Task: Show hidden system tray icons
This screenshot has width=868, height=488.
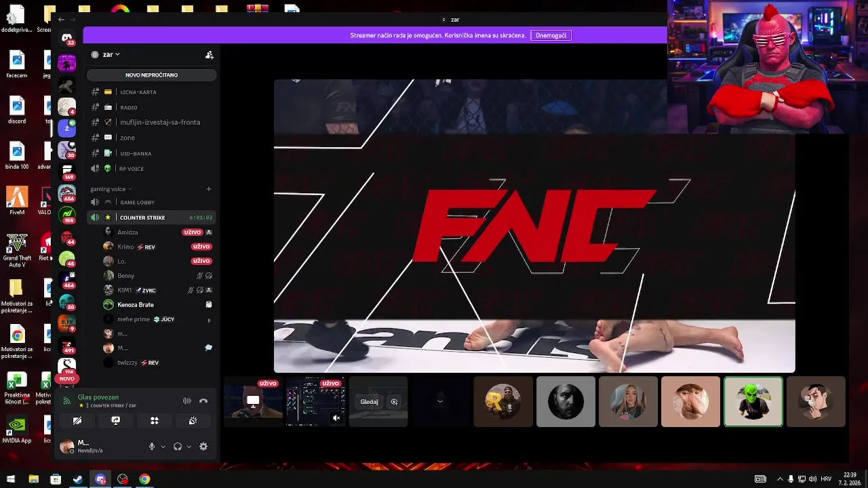Action: pyautogui.click(x=780, y=479)
